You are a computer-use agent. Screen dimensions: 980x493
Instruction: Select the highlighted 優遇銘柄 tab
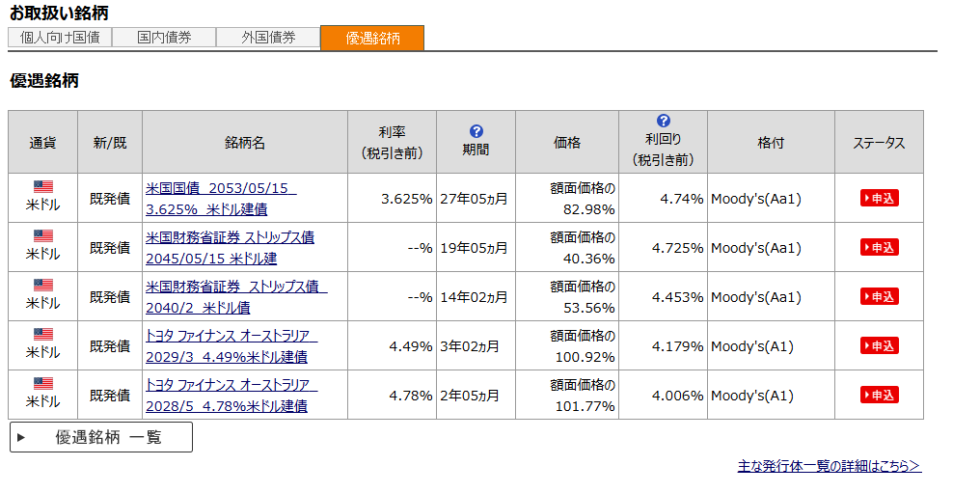point(372,38)
